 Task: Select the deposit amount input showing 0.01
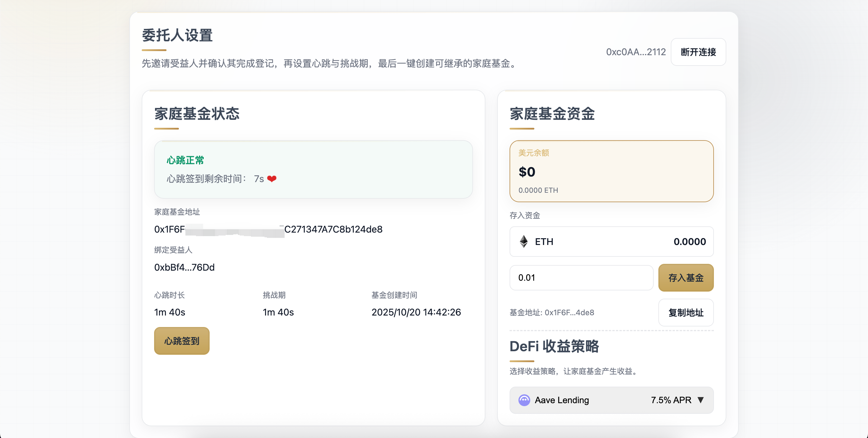(x=581, y=278)
